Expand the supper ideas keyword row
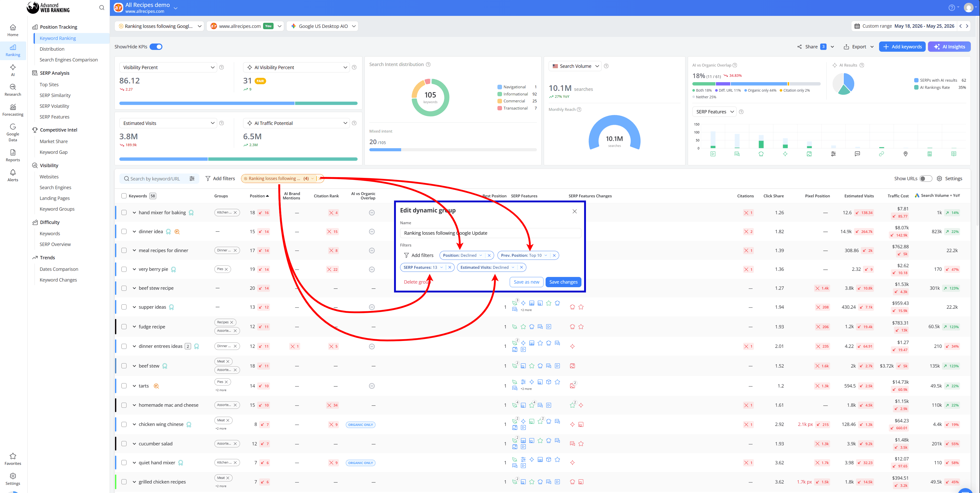980x493 pixels. (x=134, y=307)
